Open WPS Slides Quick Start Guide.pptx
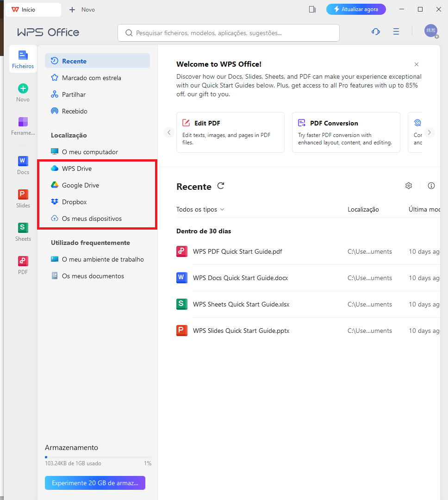448x500 pixels. click(241, 331)
